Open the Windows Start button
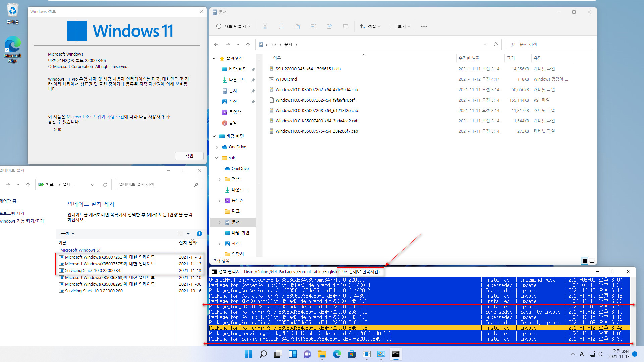 pos(248,354)
